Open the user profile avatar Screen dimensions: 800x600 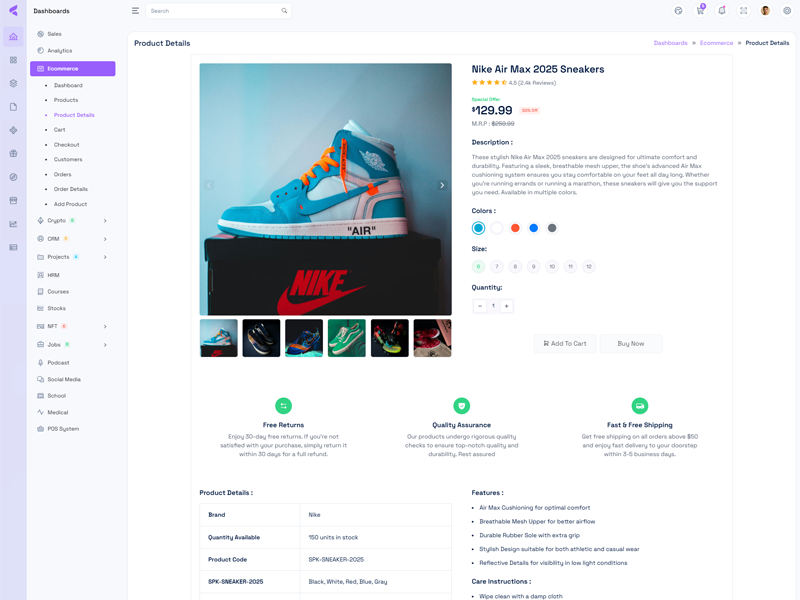pos(765,11)
